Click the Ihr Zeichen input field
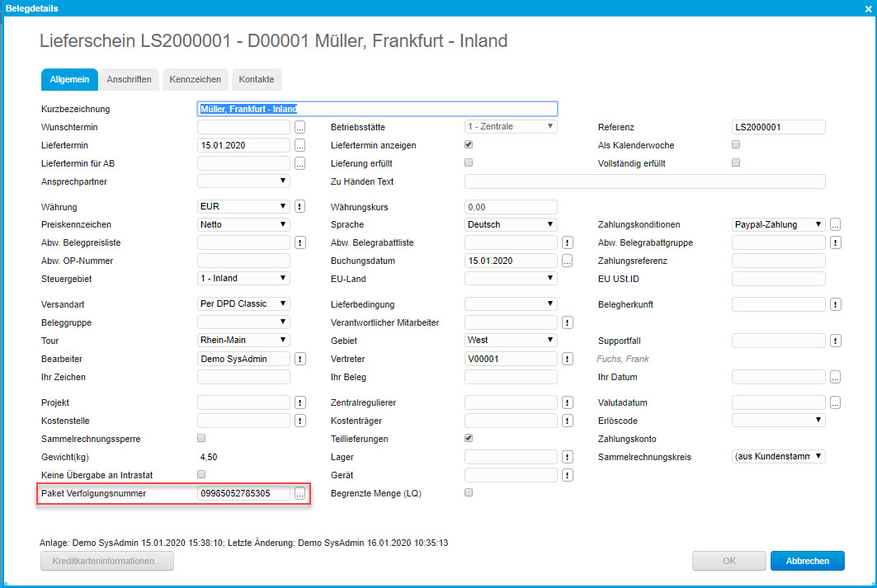 (x=243, y=377)
